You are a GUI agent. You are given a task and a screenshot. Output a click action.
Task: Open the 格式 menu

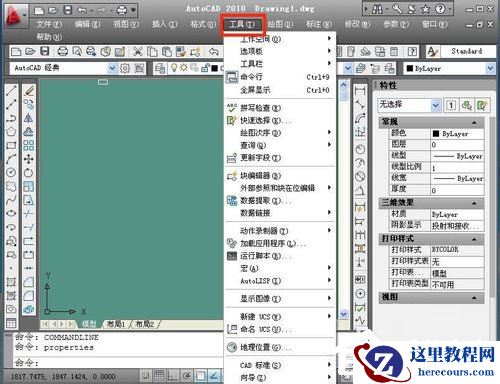click(203, 24)
